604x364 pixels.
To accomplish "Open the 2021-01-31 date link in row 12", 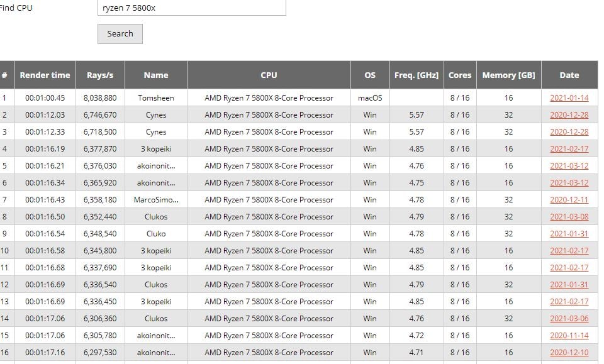I will pos(569,284).
